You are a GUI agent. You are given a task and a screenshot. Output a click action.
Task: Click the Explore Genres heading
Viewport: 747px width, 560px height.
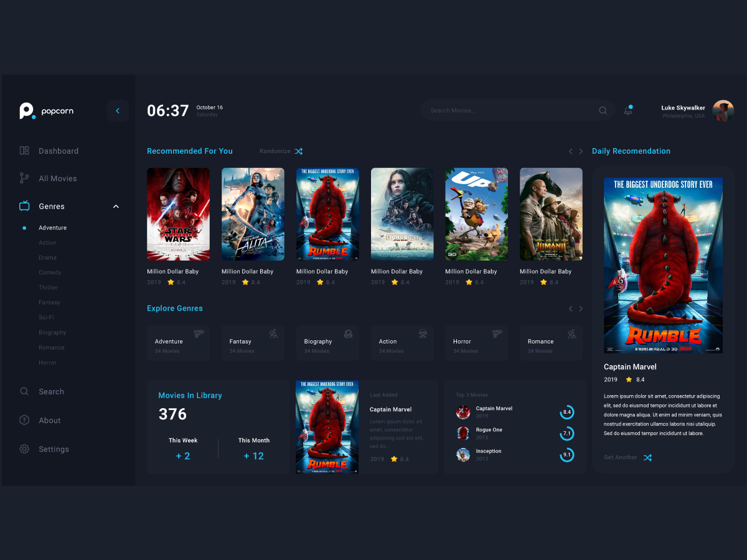[x=175, y=309]
